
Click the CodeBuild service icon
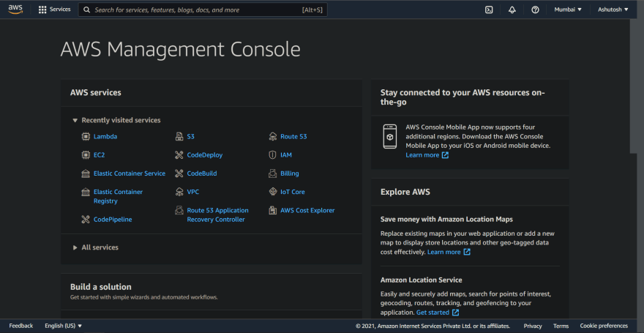click(179, 173)
